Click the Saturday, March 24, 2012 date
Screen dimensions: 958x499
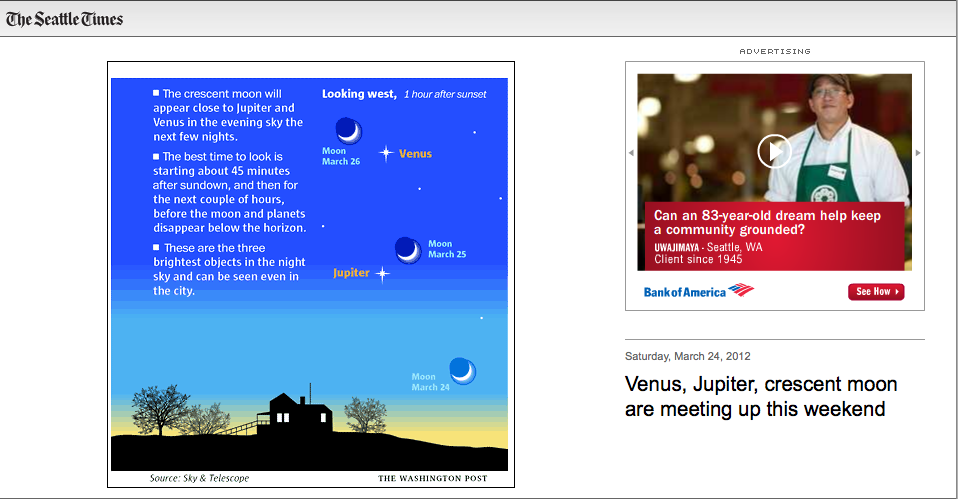[687, 356]
